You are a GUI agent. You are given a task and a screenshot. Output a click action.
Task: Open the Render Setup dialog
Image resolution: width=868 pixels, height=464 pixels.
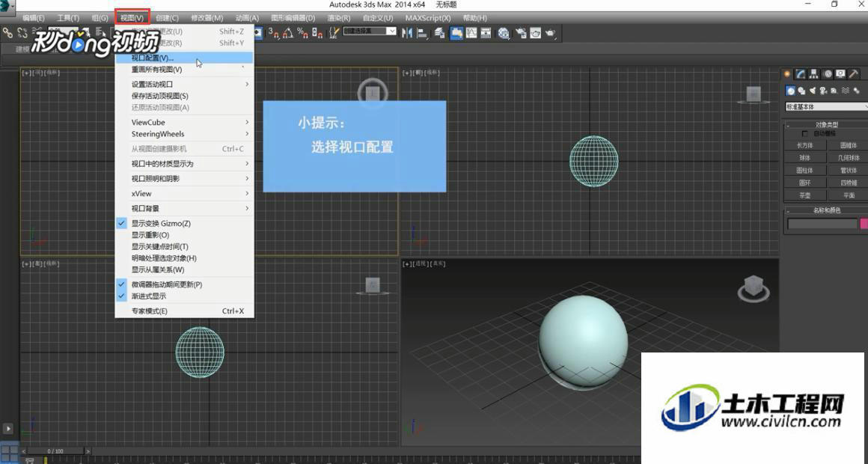(521, 33)
